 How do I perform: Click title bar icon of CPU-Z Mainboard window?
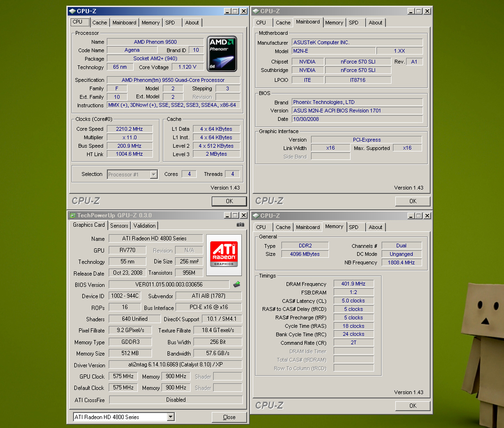256,11
